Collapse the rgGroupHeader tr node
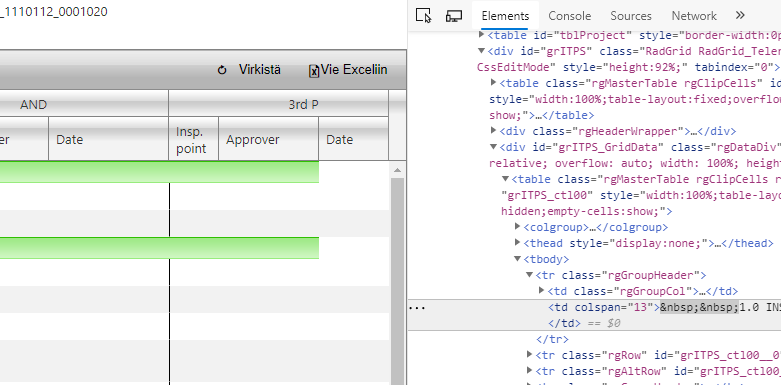Viewport: 781px width, 385px height. pos(530,275)
